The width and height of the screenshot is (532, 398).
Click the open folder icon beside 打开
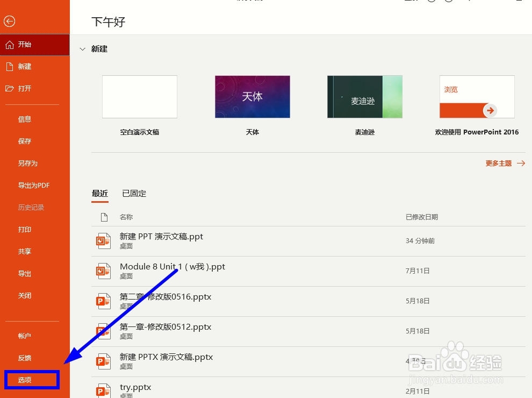10,89
